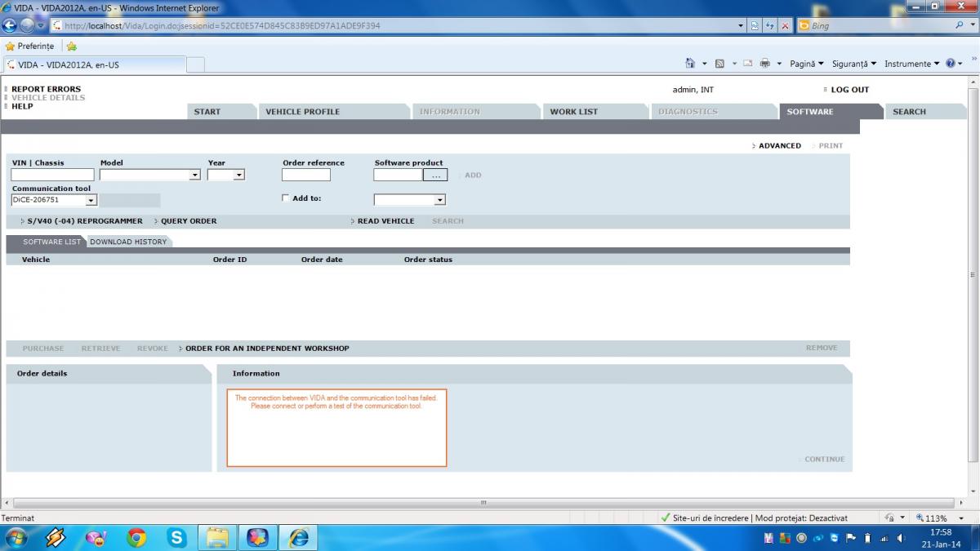Open the 'Add to' dropdown list
Image resolution: width=980 pixels, height=551 pixels.
[x=439, y=200]
